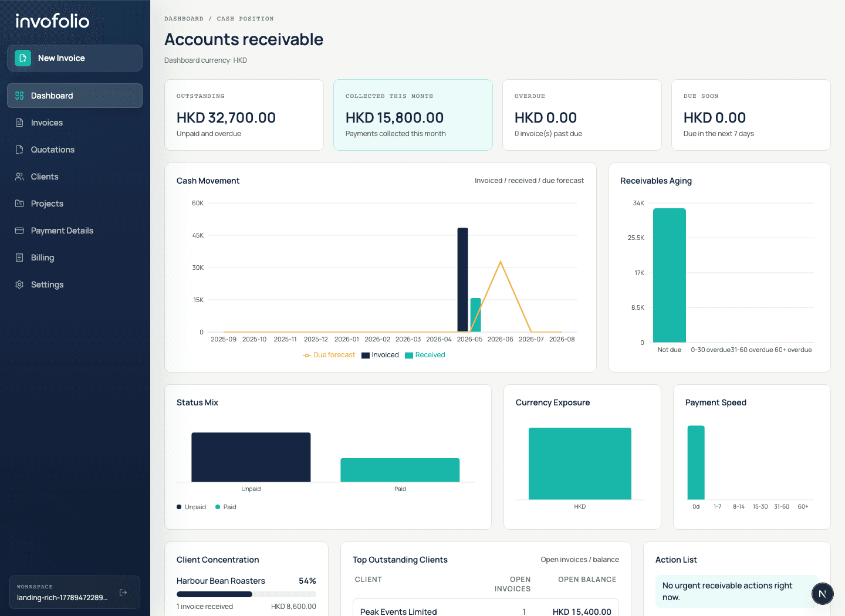Open the Dashboard menu item
The height and width of the screenshot is (616, 845).
pos(75,96)
